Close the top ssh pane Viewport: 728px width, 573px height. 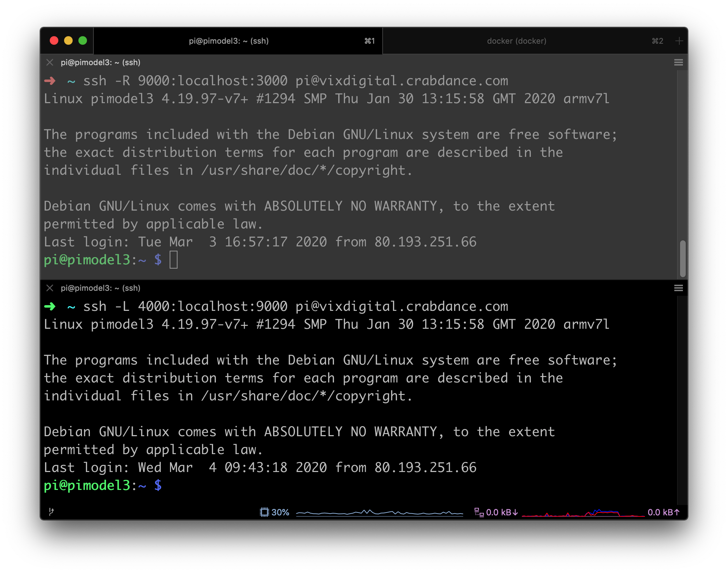(50, 62)
